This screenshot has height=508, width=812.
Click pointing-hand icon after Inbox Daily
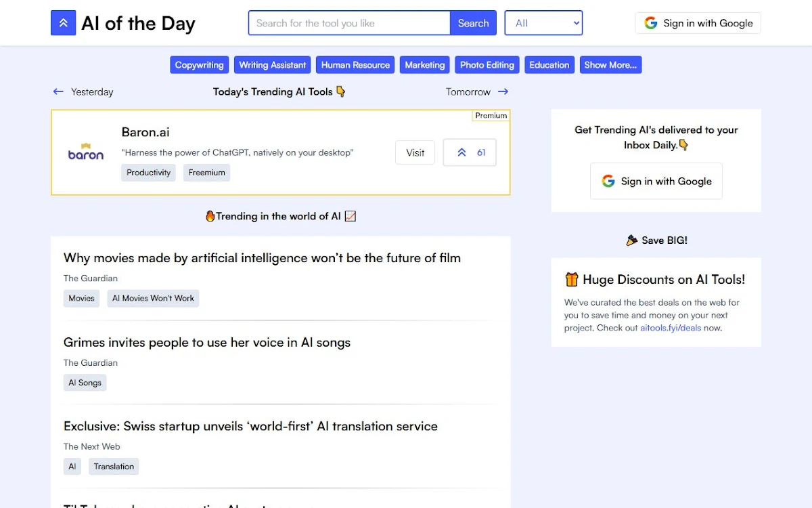click(x=683, y=145)
